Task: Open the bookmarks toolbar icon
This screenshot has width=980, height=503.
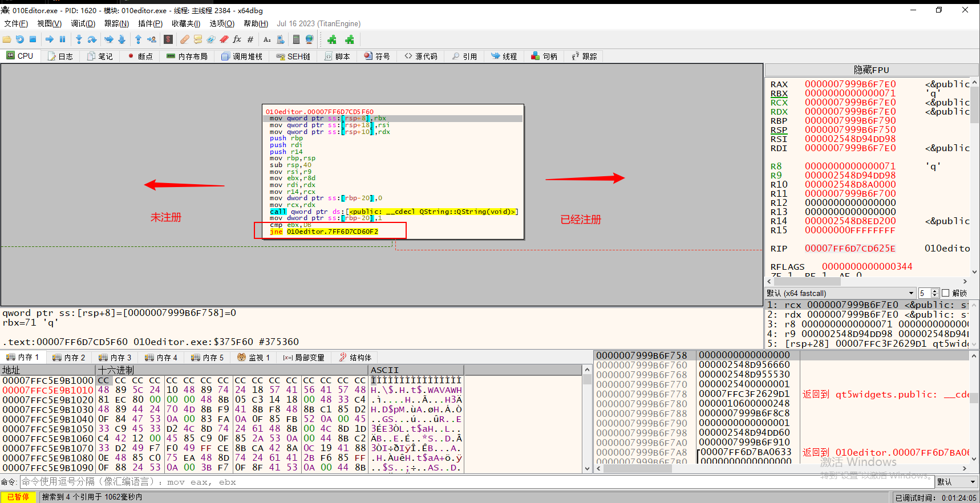Action: (224, 39)
